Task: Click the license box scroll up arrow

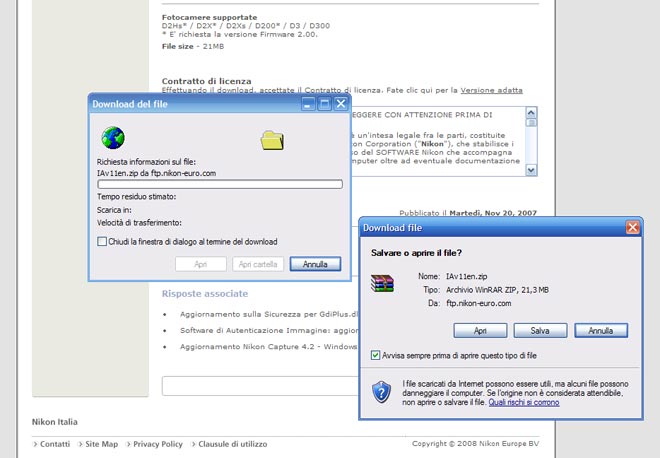Action: coord(531,112)
